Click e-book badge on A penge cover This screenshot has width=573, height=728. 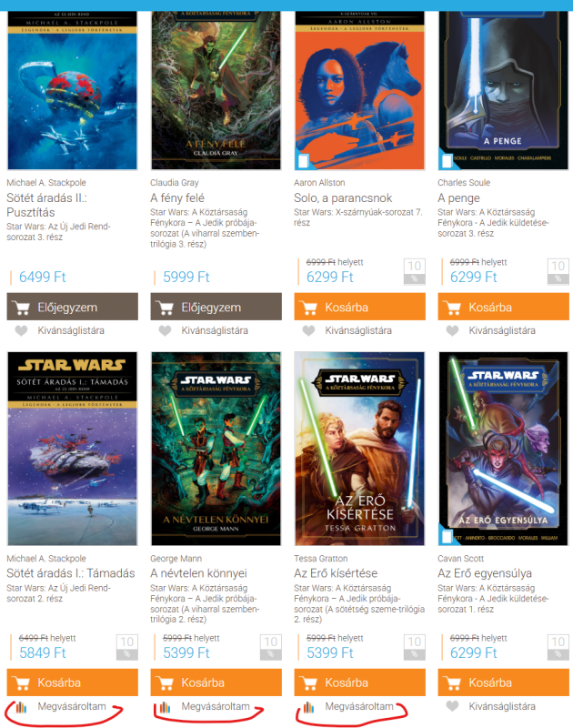(x=447, y=160)
